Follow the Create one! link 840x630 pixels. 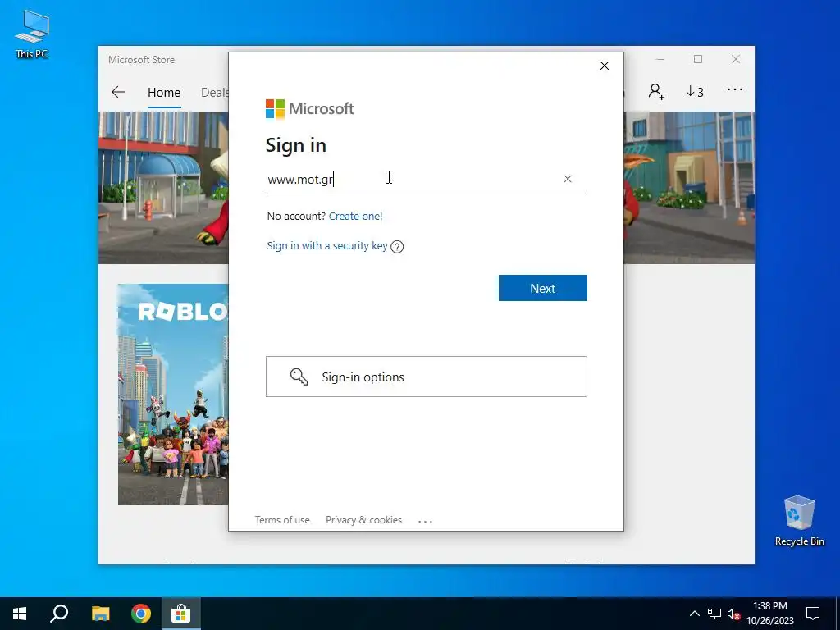coord(356,216)
